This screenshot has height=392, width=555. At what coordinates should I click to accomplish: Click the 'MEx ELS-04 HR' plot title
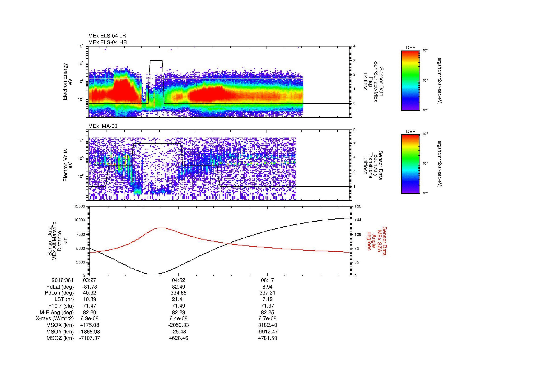tap(107, 42)
